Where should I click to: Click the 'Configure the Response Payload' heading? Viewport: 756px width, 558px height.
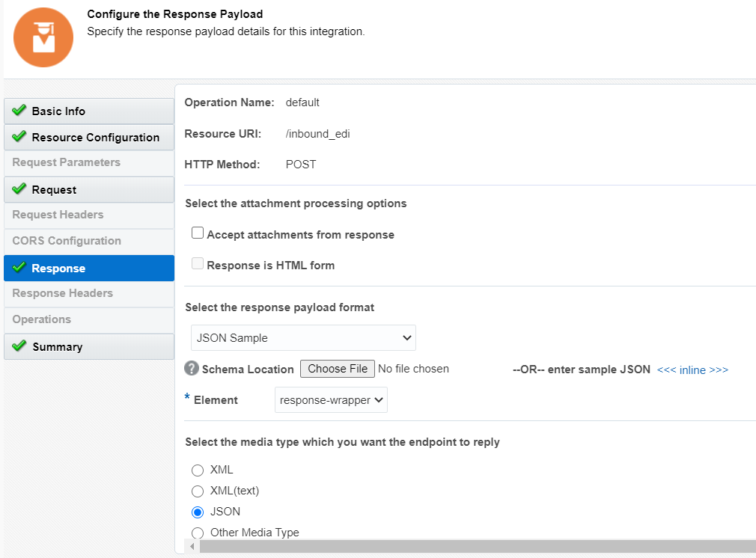(x=175, y=14)
